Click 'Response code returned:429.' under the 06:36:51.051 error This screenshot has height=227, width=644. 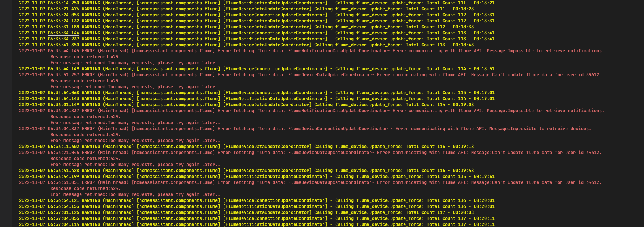(x=85, y=188)
